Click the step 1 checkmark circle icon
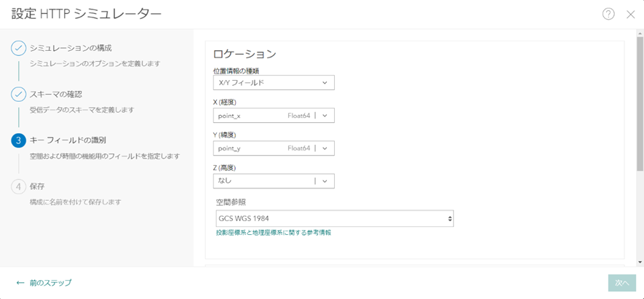Screen dimensions: 644x299 (18, 48)
